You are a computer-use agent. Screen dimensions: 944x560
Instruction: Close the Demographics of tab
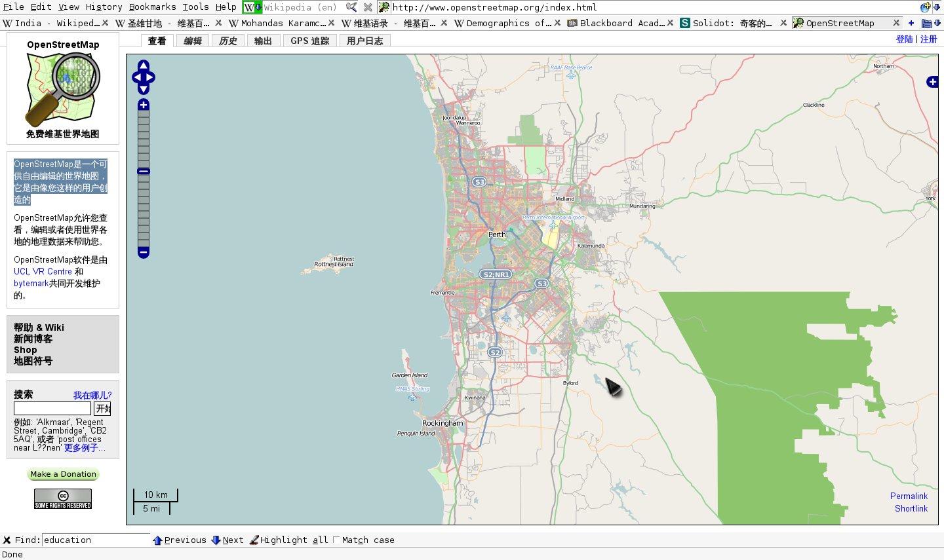point(557,23)
